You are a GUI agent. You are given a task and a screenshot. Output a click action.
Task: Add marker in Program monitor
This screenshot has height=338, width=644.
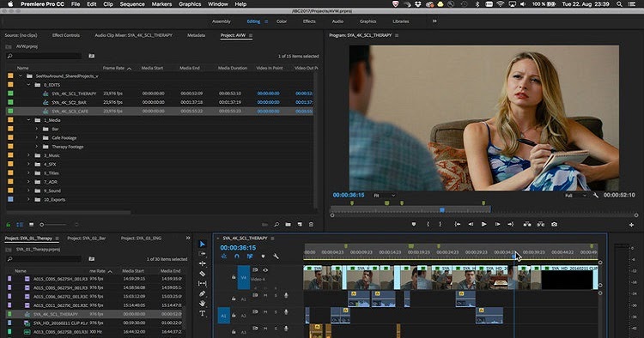coord(414,225)
